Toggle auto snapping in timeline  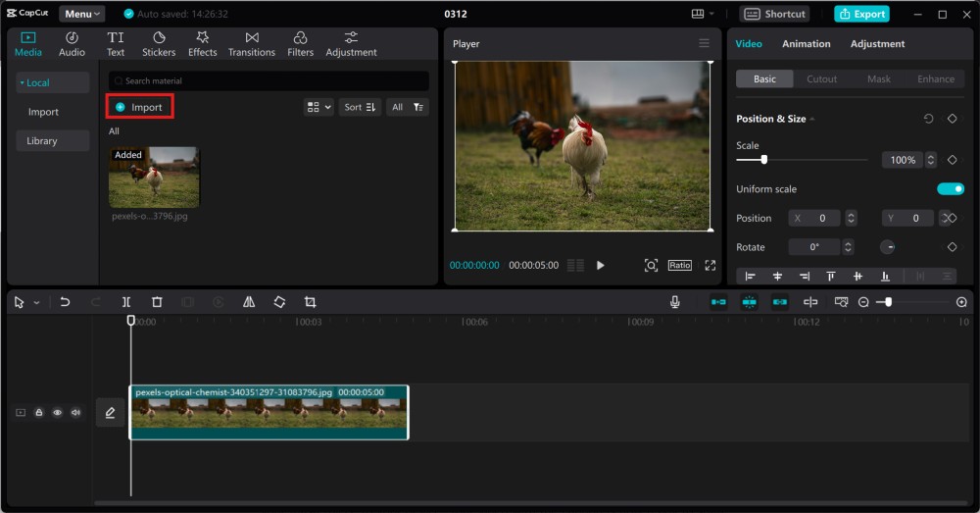click(x=750, y=302)
